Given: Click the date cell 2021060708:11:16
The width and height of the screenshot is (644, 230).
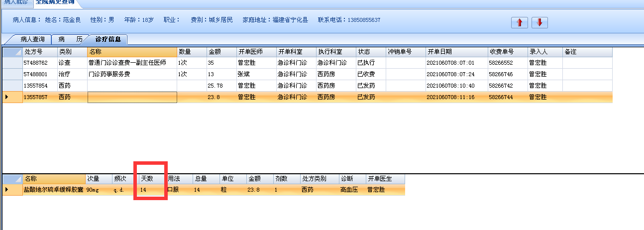Looking at the screenshot, I should (457, 97).
